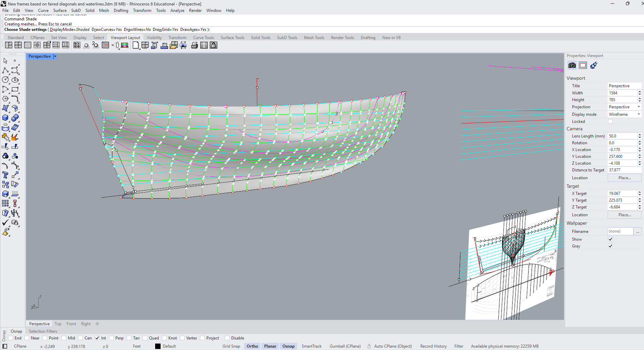644x350 pixels.
Task: Click the Circle tool icon
Action: (5, 80)
